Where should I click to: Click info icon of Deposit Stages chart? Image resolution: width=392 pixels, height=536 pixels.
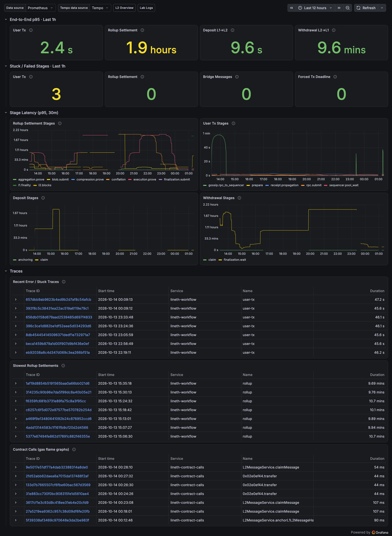pos(43,198)
